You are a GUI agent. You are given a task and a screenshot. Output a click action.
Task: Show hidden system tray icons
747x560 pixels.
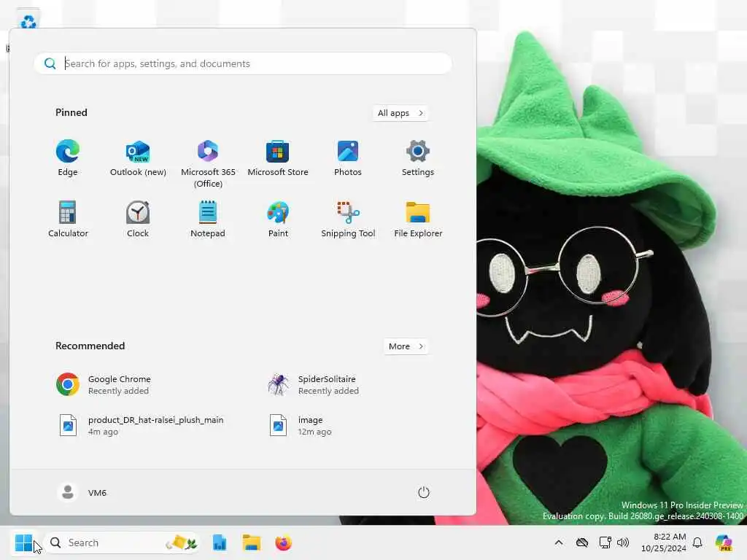[x=559, y=542]
